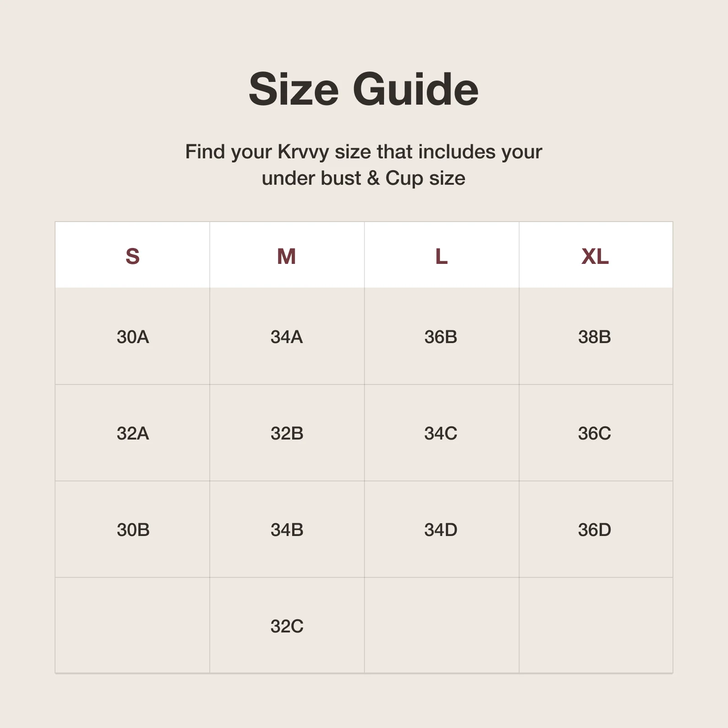Select the 32A cell
The image size is (728, 728).
coord(133,434)
